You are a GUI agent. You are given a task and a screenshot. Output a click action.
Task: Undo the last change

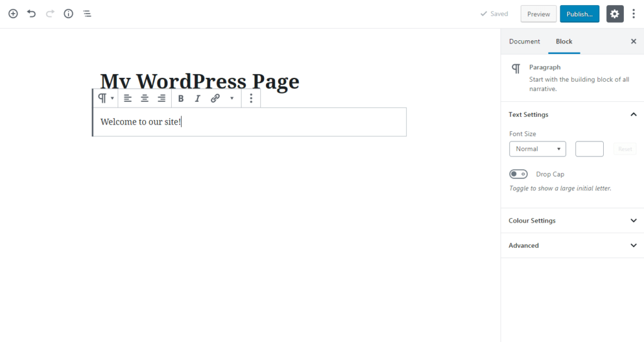[x=31, y=14]
